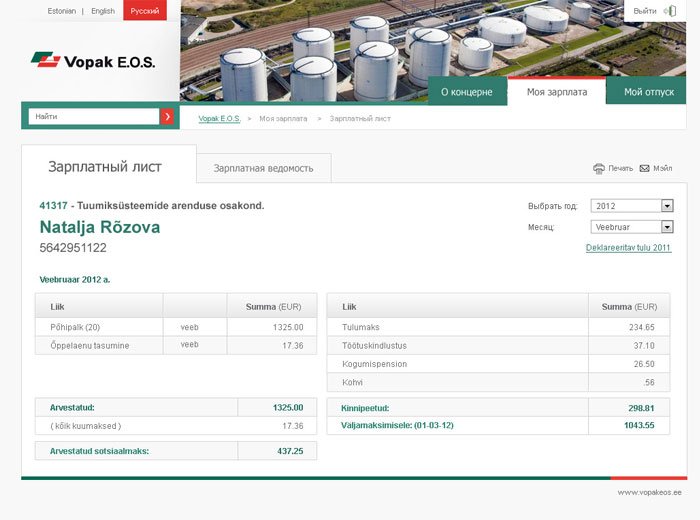Click the logout door icon

(x=670, y=11)
